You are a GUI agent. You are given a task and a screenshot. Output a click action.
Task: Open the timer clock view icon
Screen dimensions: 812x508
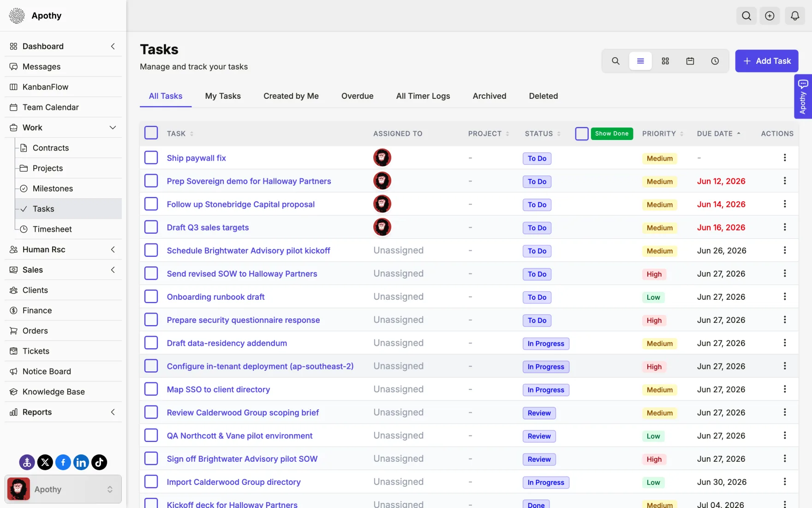coord(715,61)
